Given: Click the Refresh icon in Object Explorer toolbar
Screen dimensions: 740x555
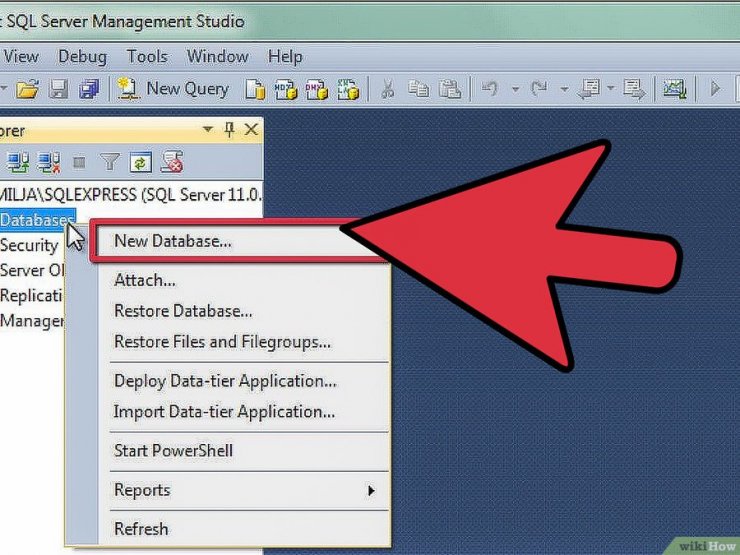Looking at the screenshot, I should pyautogui.click(x=141, y=162).
